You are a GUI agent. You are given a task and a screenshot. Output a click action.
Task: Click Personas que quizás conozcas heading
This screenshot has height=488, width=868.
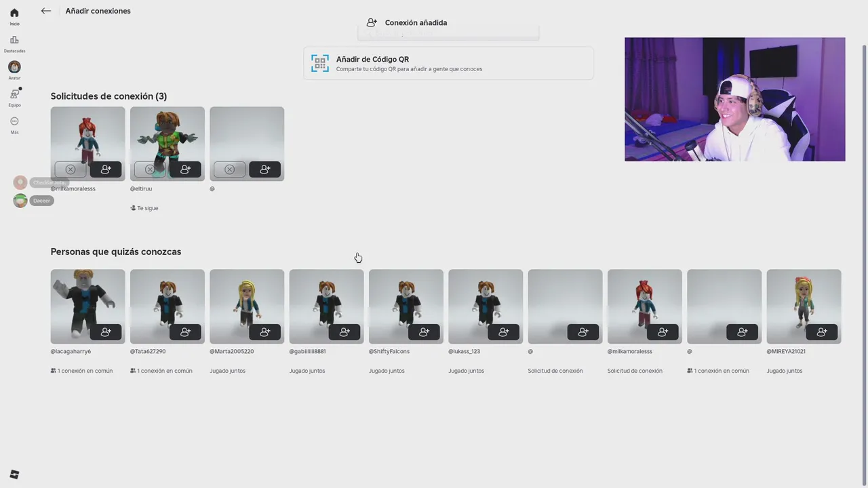tap(116, 251)
